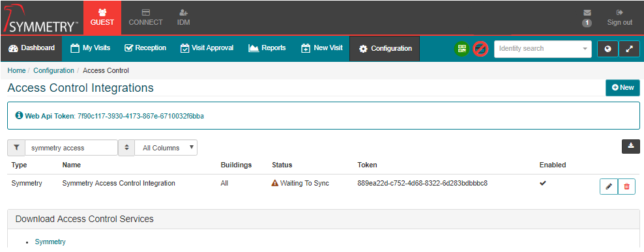Select the Web Api Token value text
Viewport: 644px width, 252px height.
(141, 116)
